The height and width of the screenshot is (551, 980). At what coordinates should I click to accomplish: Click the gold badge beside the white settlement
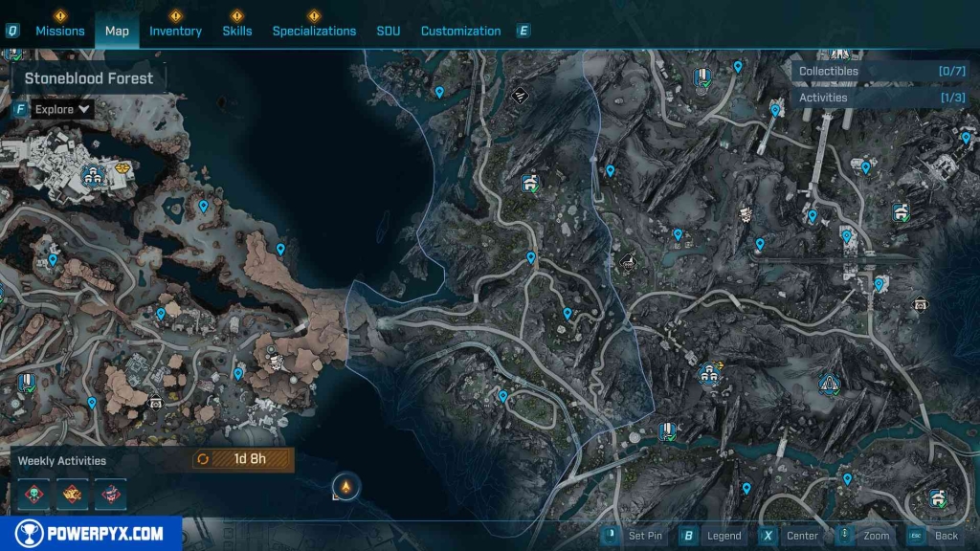(x=122, y=168)
